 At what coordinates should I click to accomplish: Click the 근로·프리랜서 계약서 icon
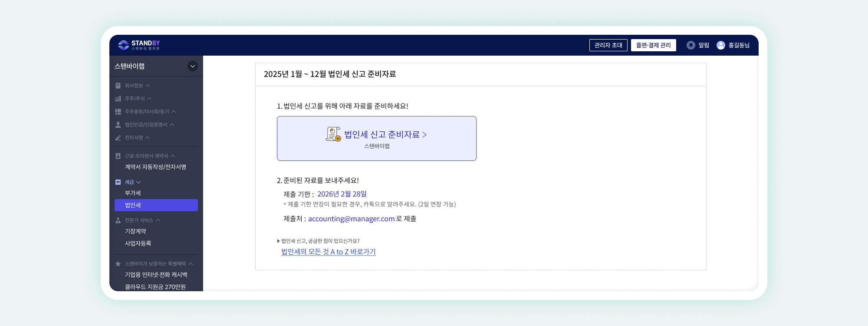click(118, 156)
